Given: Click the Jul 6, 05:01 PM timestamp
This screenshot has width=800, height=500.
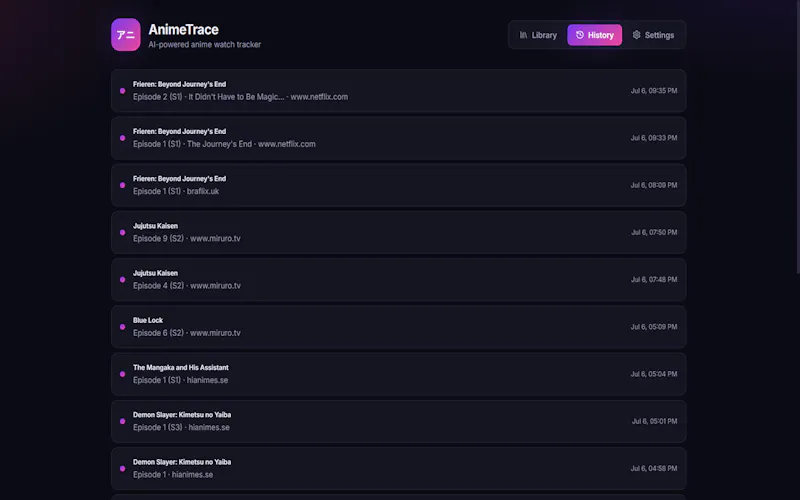Looking at the screenshot, I should coord(655,421).
